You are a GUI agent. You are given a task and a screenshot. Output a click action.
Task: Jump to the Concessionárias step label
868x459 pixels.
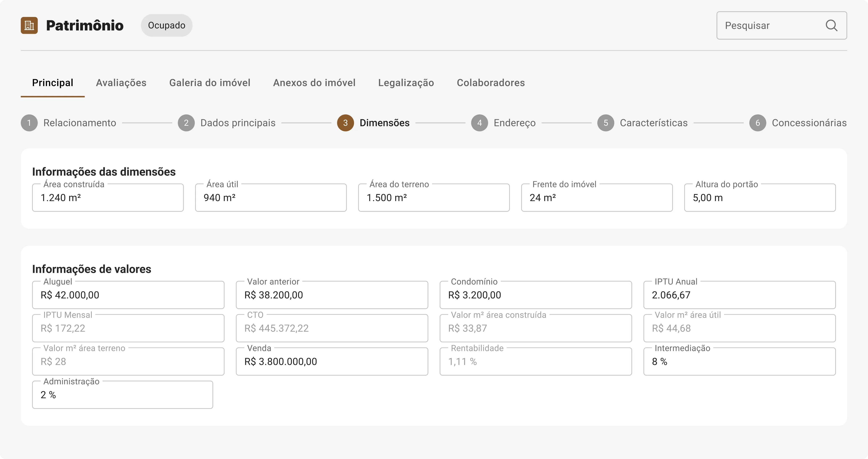(809, 123)
